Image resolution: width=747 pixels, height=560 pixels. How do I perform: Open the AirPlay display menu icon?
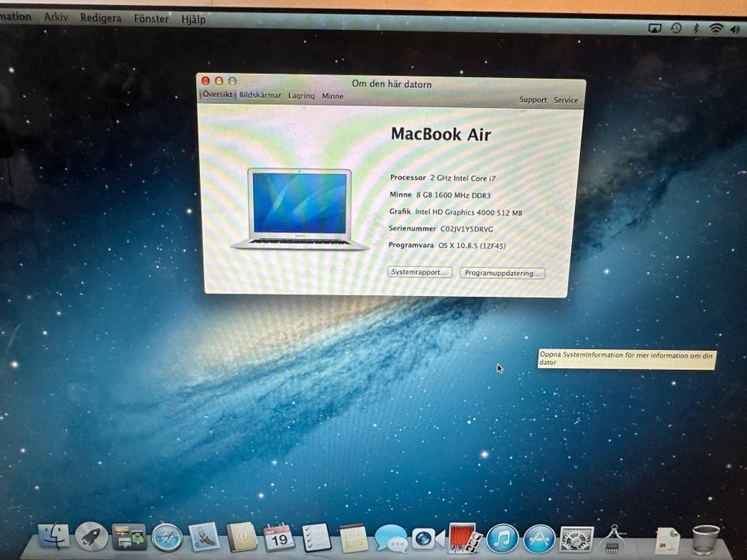tap(654, 28)
